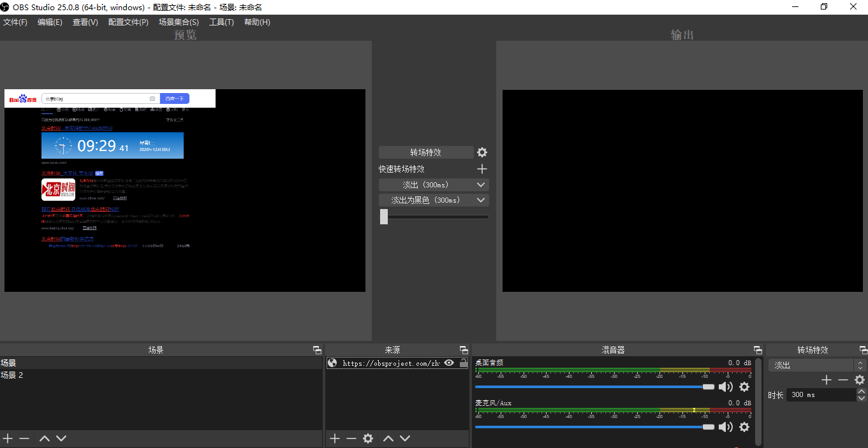This screenshot has height=448, width=868.
Task: Move scene up with up arrow
Action: (45, 438)
